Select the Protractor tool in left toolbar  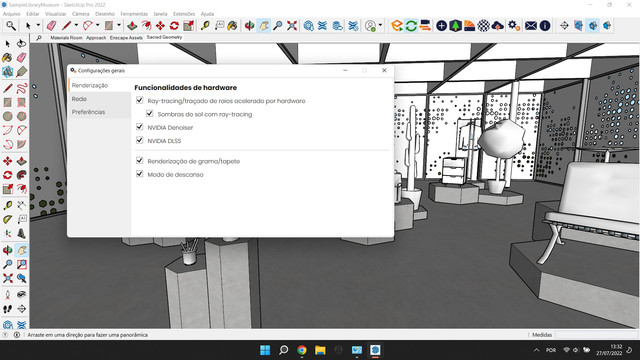7,220
